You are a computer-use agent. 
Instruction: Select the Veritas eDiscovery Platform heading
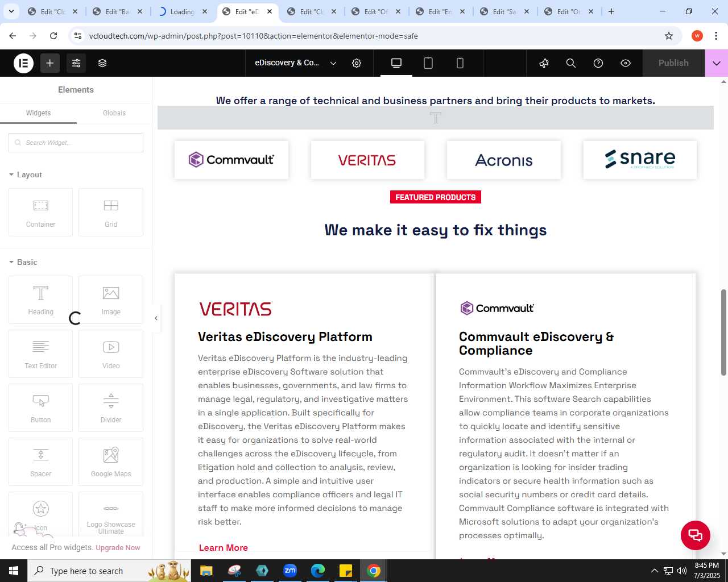click(285, 336)
